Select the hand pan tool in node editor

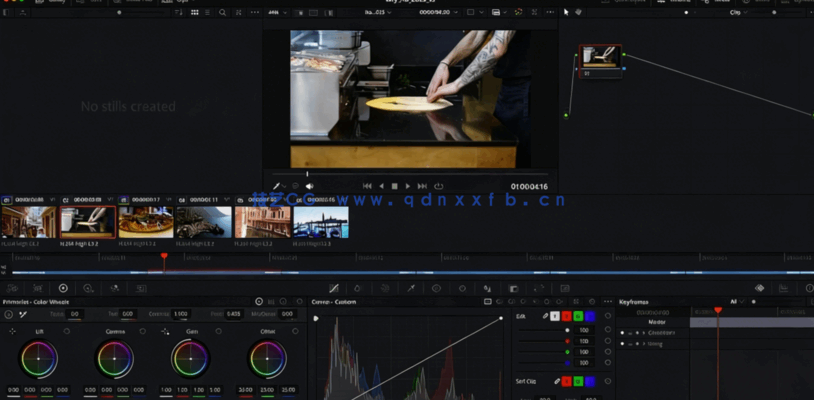click(578, 12)
